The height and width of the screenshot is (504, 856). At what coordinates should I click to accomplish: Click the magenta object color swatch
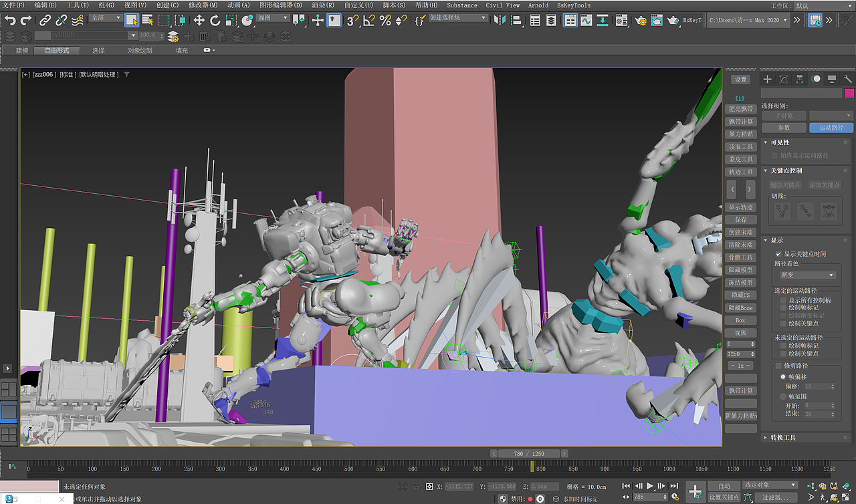point(849,94)
